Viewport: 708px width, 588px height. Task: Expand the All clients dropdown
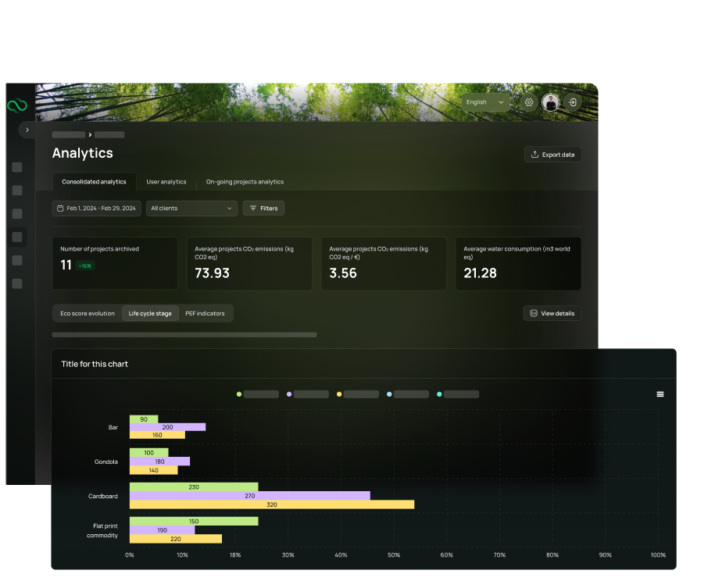pyautogui.click(x=191, y=208)
